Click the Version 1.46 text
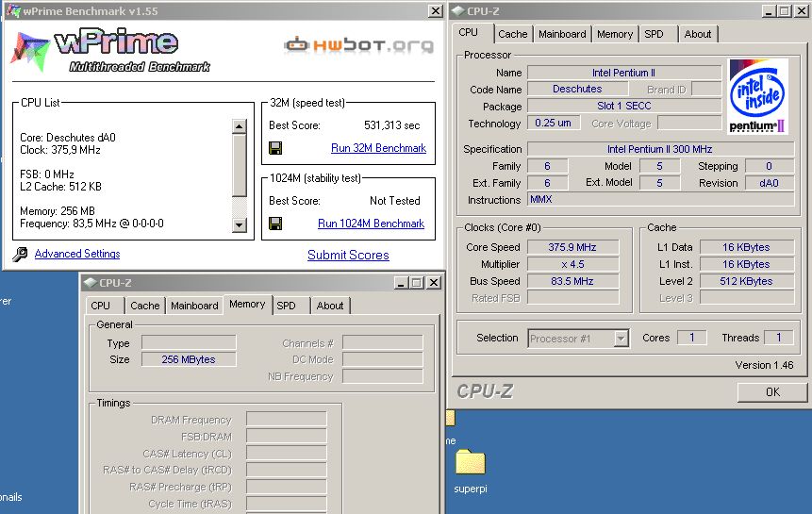The width and height of the screenshot is (812, 514). (764, 365)
